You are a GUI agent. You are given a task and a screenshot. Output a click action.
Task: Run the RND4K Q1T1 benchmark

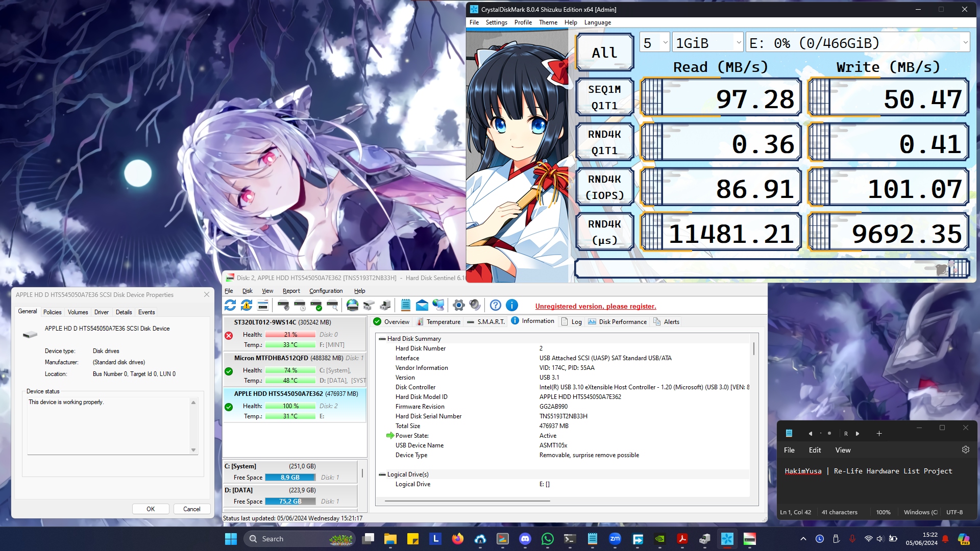(x=605, y=142)
